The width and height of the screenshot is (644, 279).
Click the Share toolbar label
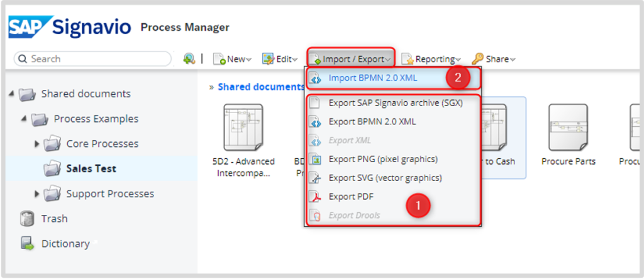tap(497, 59)
